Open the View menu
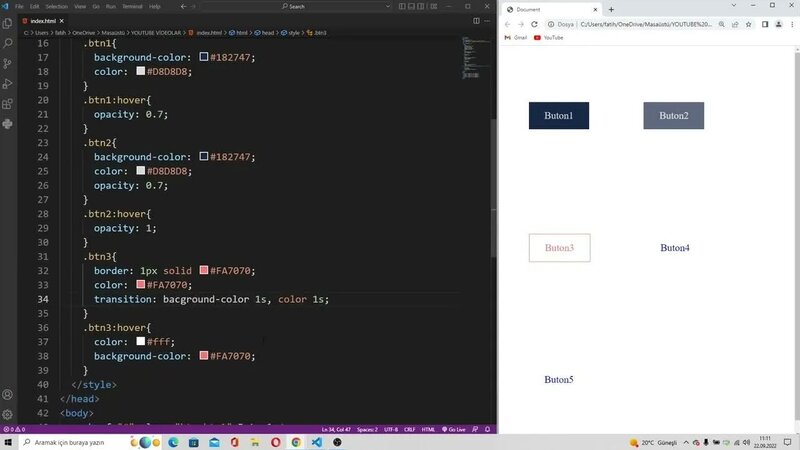This screenshot has height=450, width=800. point(80,6)
